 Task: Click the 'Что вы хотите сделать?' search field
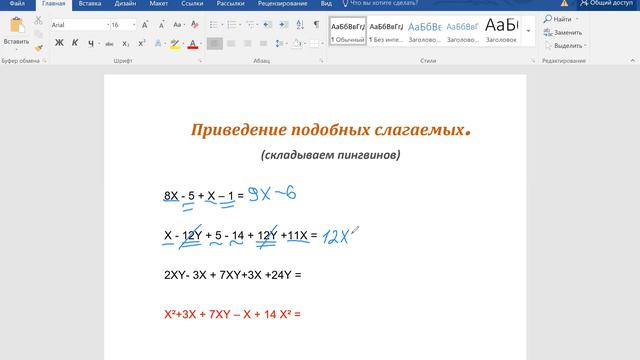tap(380, 3)
